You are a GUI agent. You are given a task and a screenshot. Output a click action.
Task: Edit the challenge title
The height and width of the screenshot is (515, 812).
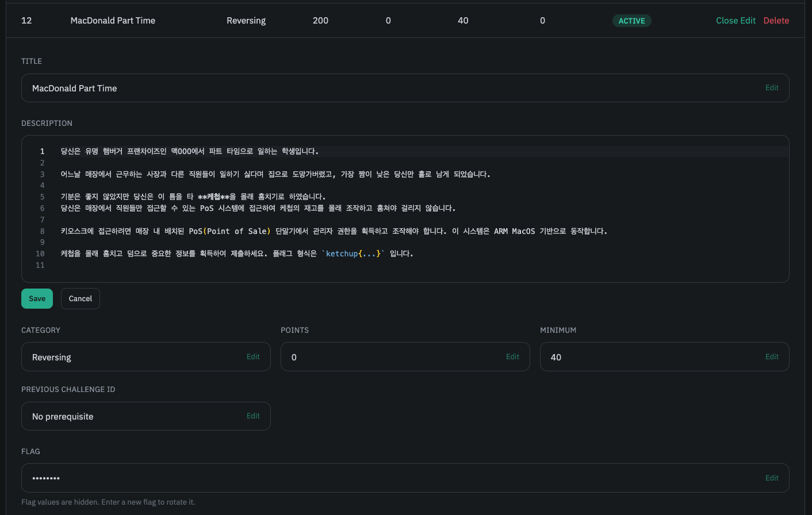772,87
